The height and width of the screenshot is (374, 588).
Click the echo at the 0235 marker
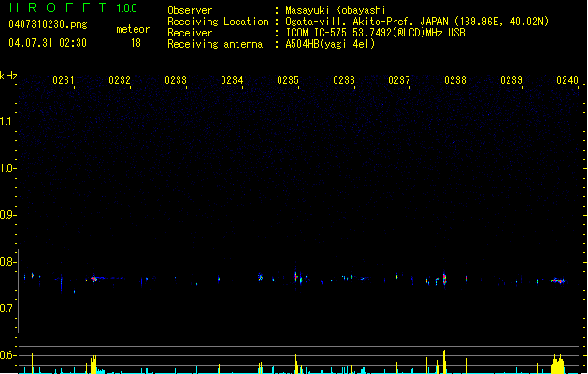(x=296, y=277)
